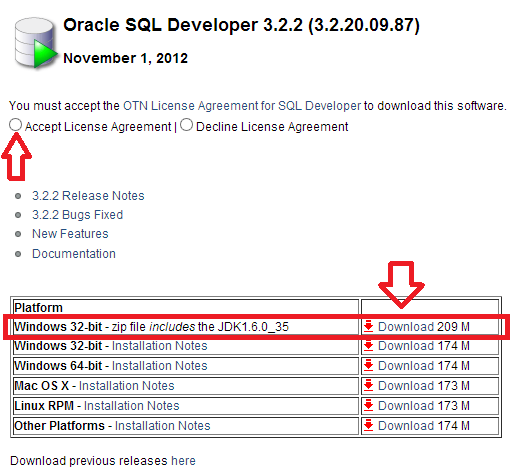Open Linux RPM Installation Notes link
Screen dimensions: 513x476
(x=132, y=406)
